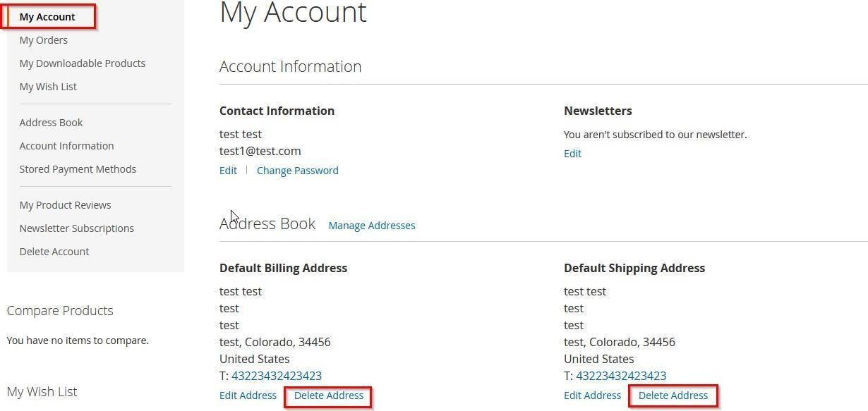Edit contact information
The height and width of the screenshot is (411, 868).
(228, 171)
